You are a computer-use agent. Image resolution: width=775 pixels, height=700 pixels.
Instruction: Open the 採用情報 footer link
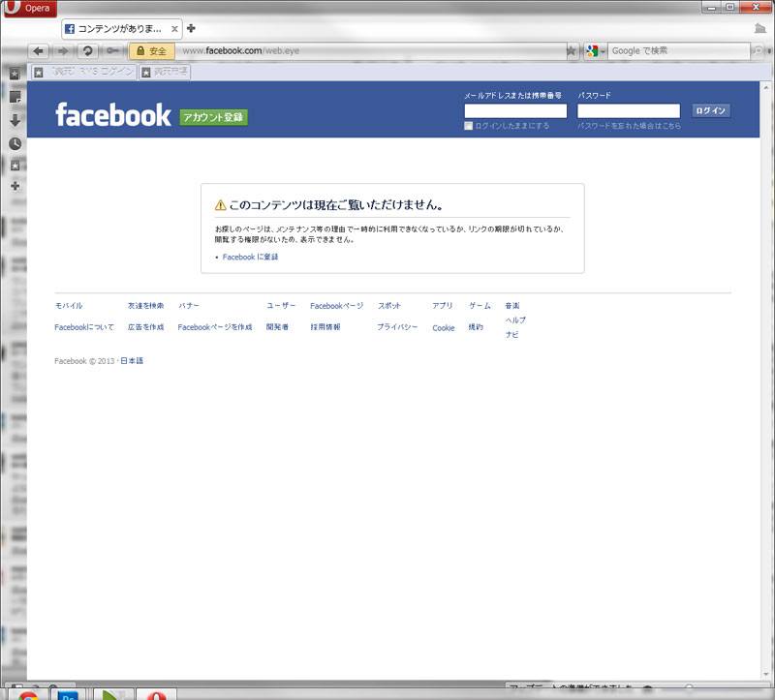325,327
